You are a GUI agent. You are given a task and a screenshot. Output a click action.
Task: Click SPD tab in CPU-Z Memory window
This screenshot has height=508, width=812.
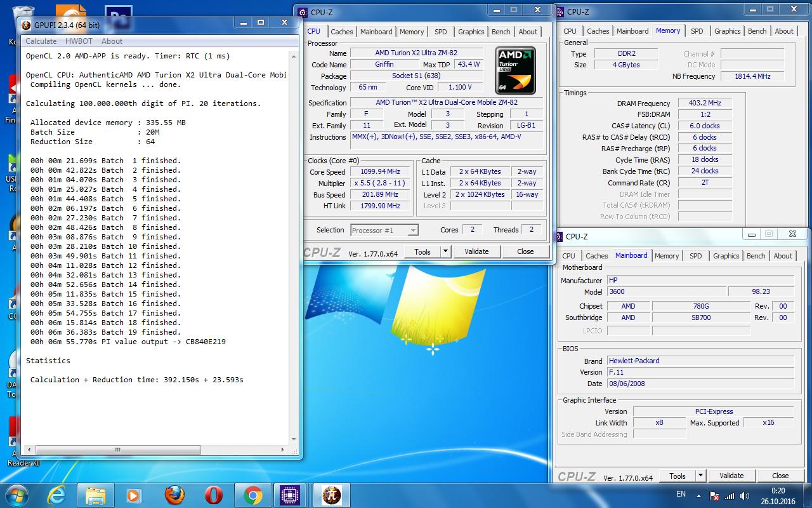tap(697, 31)
